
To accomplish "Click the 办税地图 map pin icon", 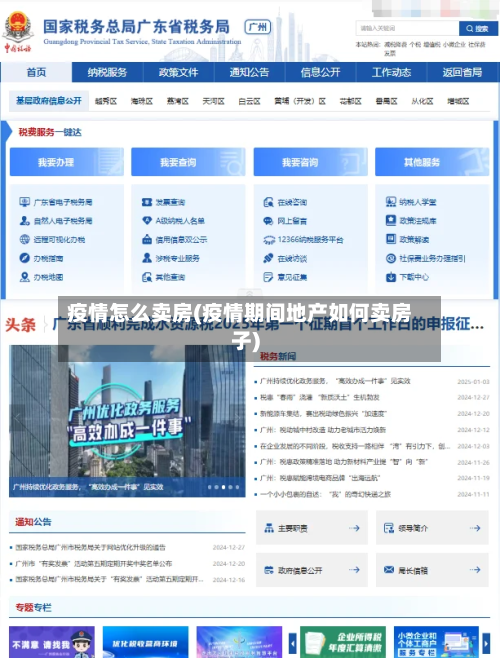I will (24, 277).
